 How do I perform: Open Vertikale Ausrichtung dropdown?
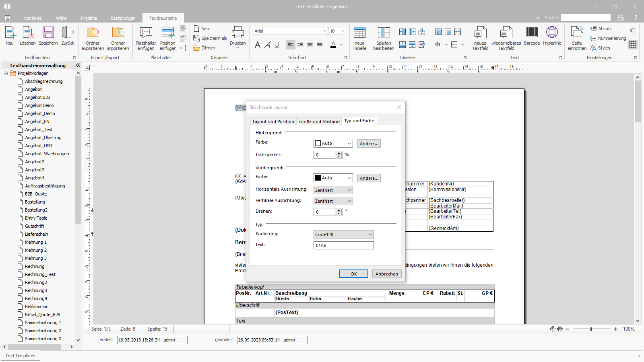click(333, 201)
